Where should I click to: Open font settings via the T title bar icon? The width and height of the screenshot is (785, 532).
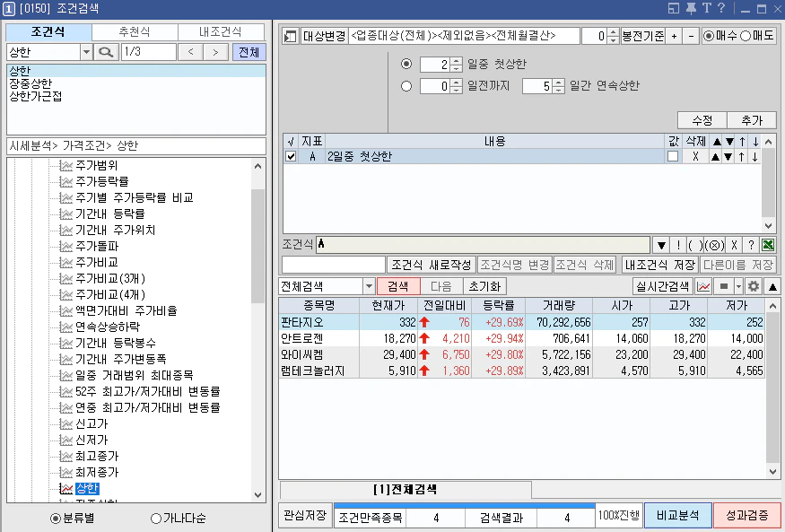pos(707,9)
